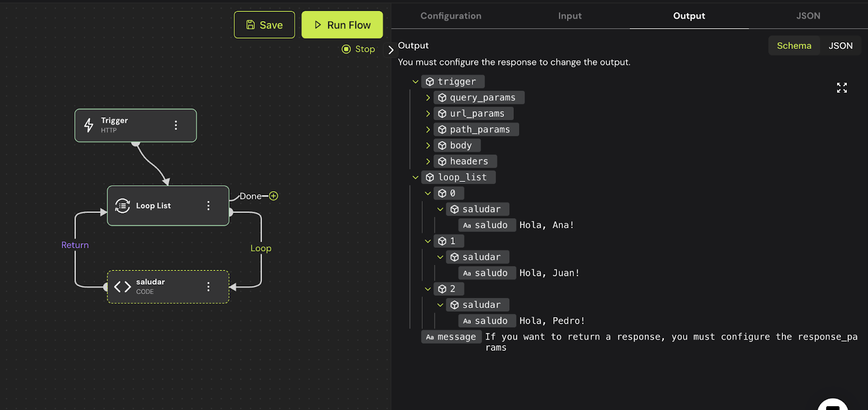Switch output view to JSON toggle
The width and height of the screenshot is (868, 410).
pyautogui.click(x=840, y=46)
